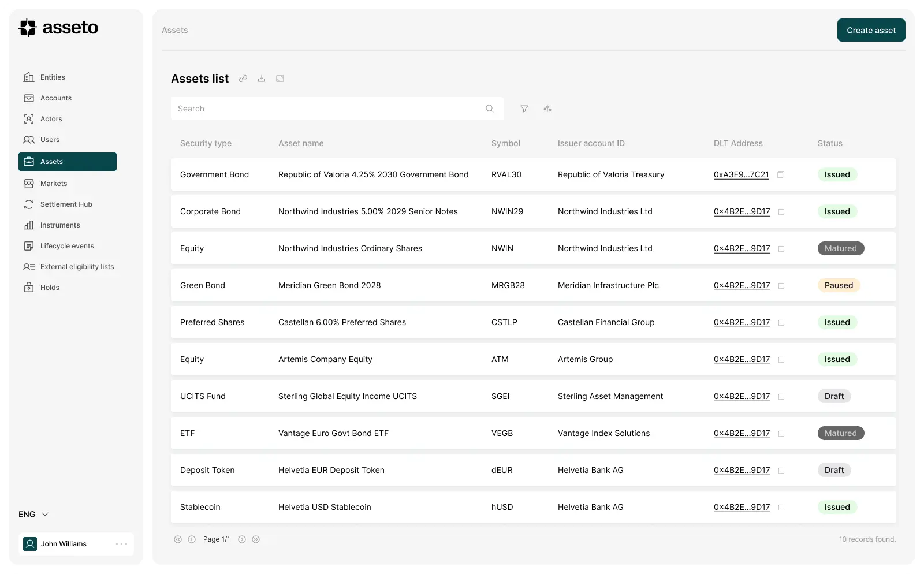
Task: Go to previous page arrow
Action: (x=192, y=539)
